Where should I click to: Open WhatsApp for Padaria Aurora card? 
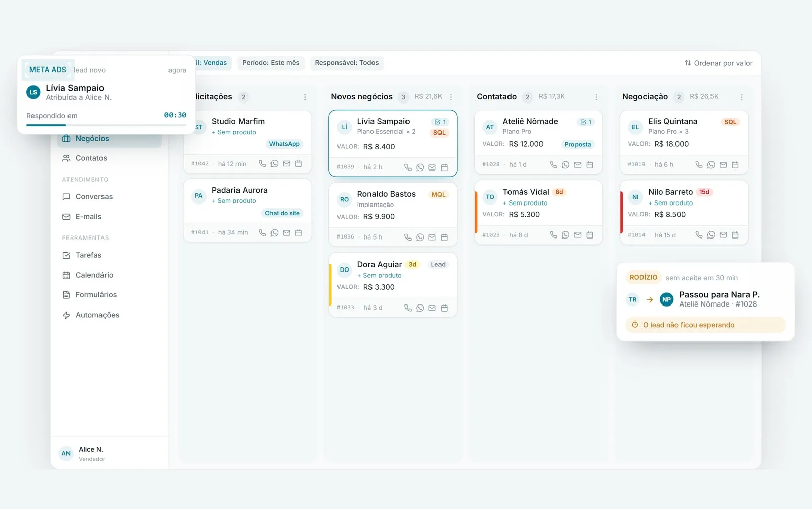click(275, 233)
